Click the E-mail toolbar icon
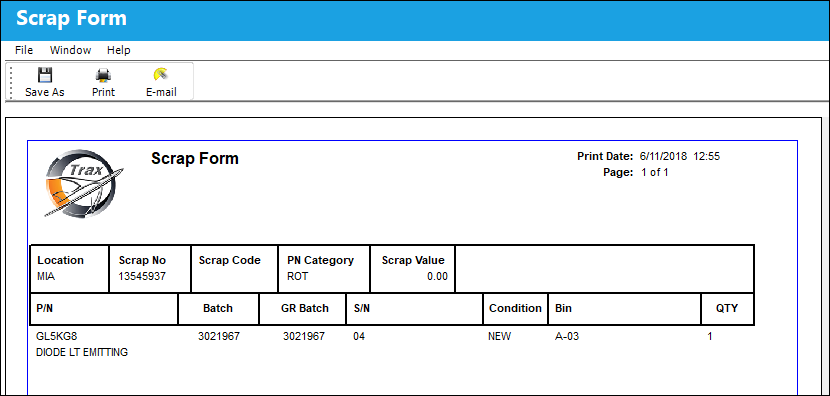The height and width of the screenshot is (396, 830). (161, 74)
